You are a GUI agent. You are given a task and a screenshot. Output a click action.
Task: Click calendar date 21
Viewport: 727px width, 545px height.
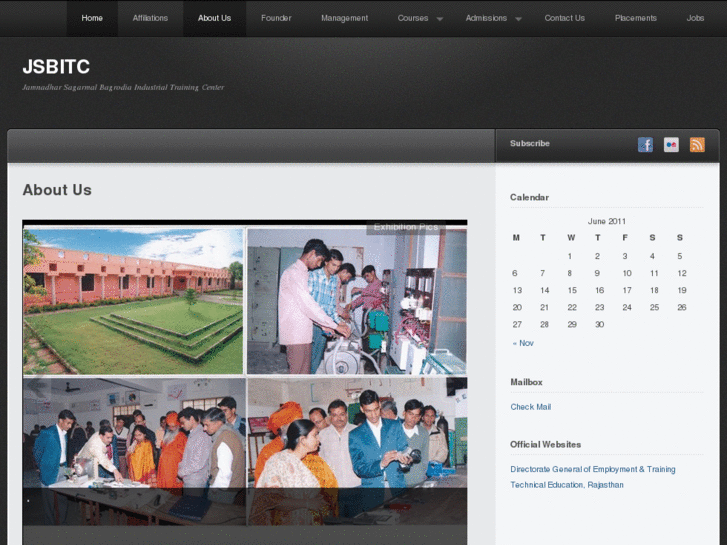coord(544,308)
